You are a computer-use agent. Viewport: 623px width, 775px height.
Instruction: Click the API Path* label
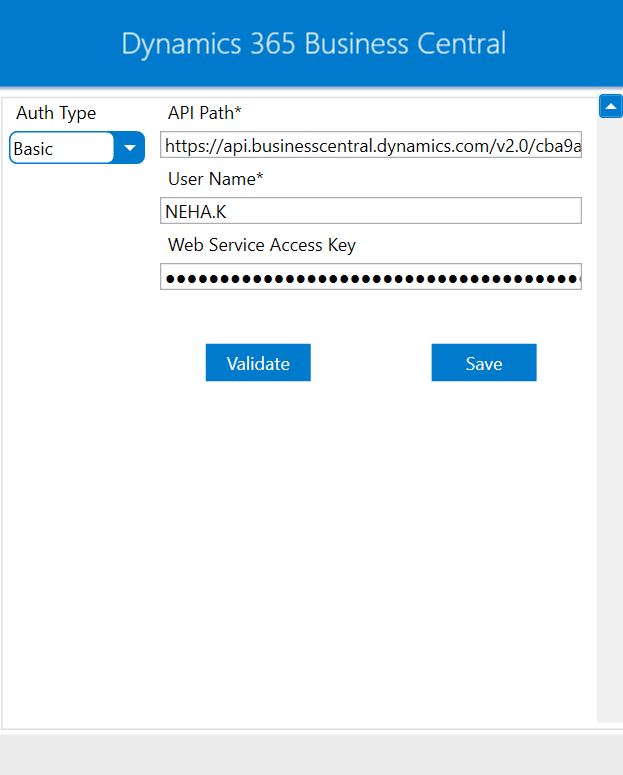coord(205,113)
